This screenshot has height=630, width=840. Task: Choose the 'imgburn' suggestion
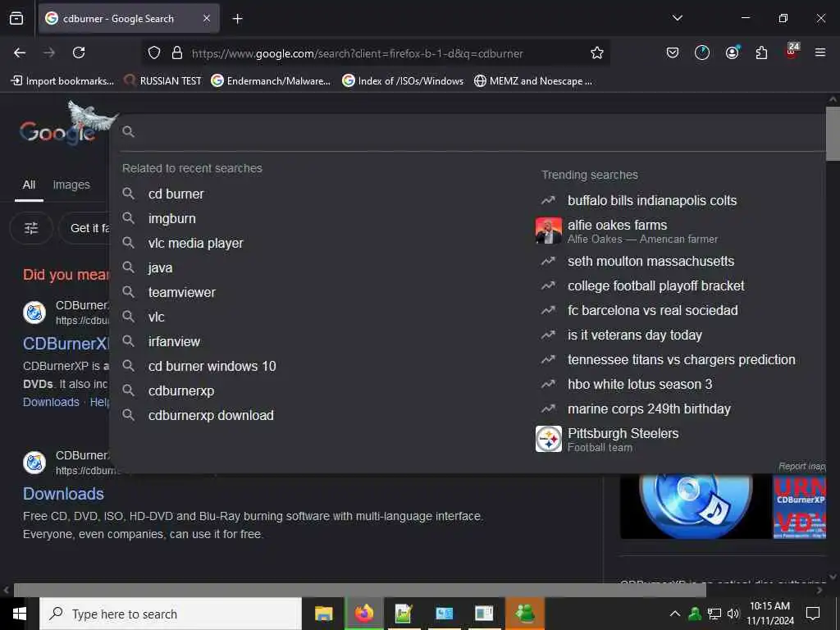(172, 218)
